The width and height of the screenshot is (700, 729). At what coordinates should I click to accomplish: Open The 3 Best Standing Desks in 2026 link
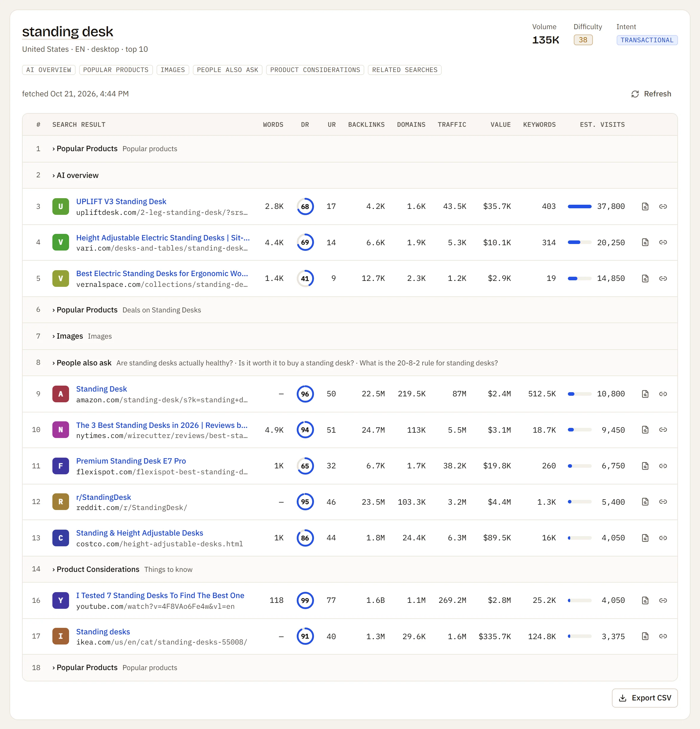coord(162,425)
